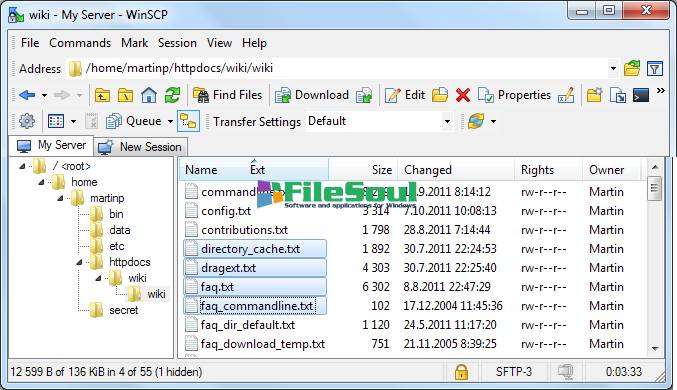This screenshot has height=390, width=677.
Task: Click the Rename pencil icon
Action: [566, 95]
